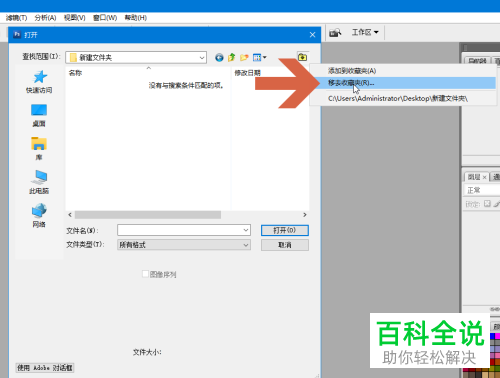Viewport: 500px width, 378px height.
Task: Expand the 查找范围 folder dropdown
Action: (202, 58)
